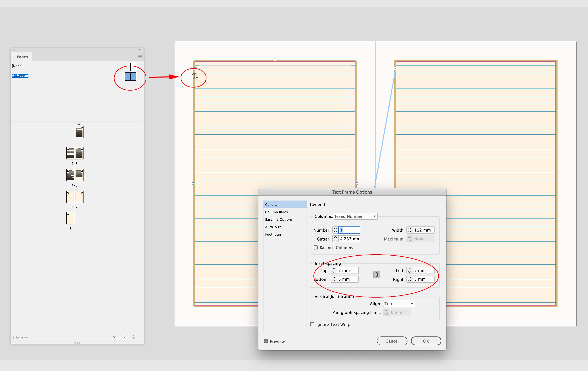Open the Columns Fixed Number dropdown

pyautogui.click(x=355, y=216)
